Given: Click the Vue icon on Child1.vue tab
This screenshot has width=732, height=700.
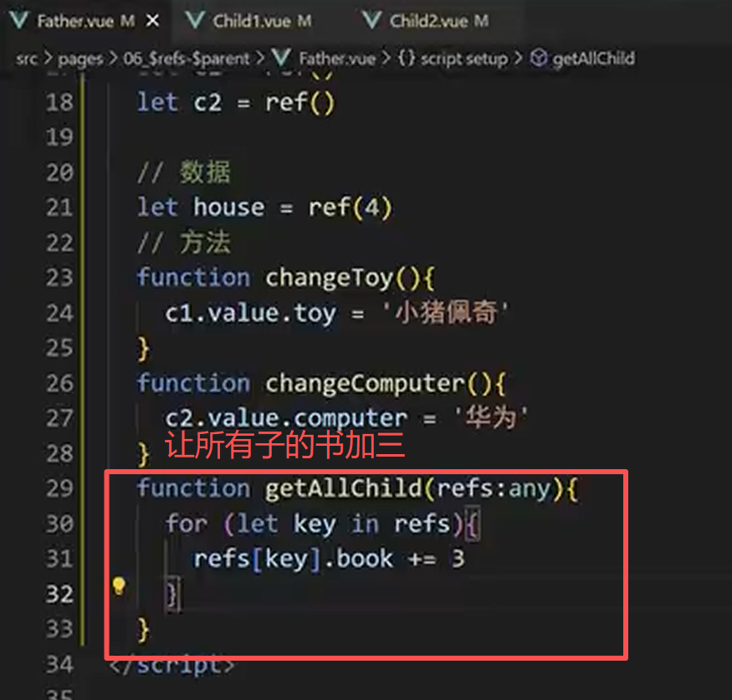Looking at the screenshot, I should (196, 18).
